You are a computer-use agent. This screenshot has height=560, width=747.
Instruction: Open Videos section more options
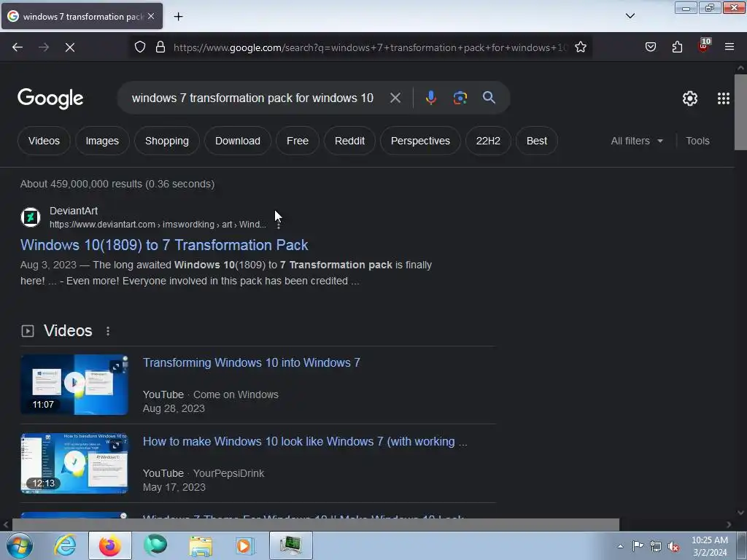click(x=108, y=331)
